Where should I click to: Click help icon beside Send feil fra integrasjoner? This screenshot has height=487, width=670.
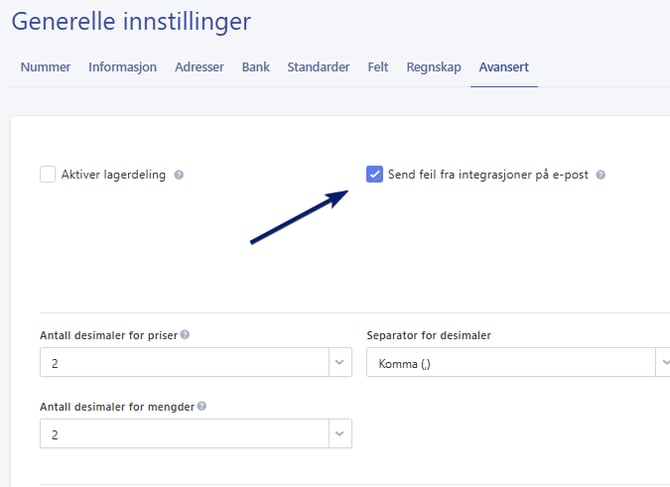pos(600,175)
